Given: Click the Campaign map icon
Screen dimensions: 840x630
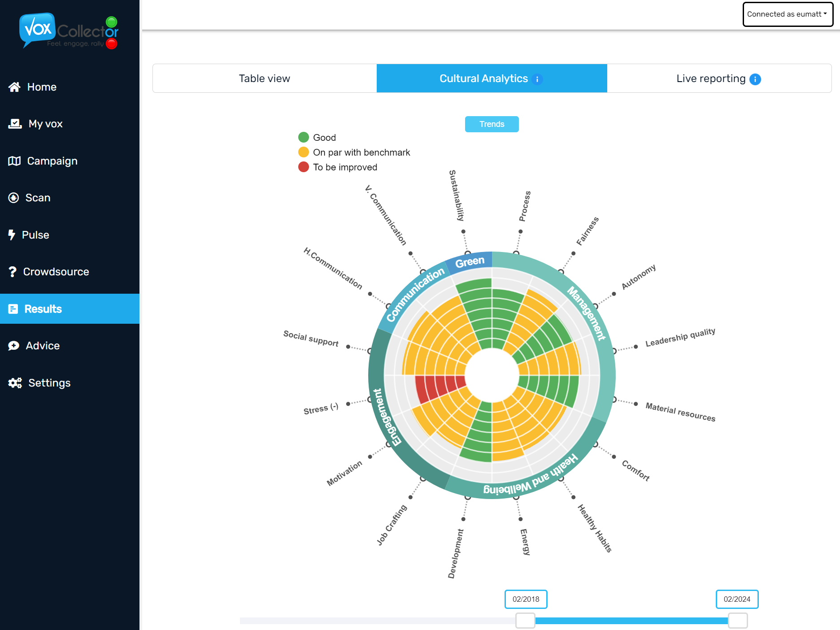Looking at the screenshot, I should 14,161.
